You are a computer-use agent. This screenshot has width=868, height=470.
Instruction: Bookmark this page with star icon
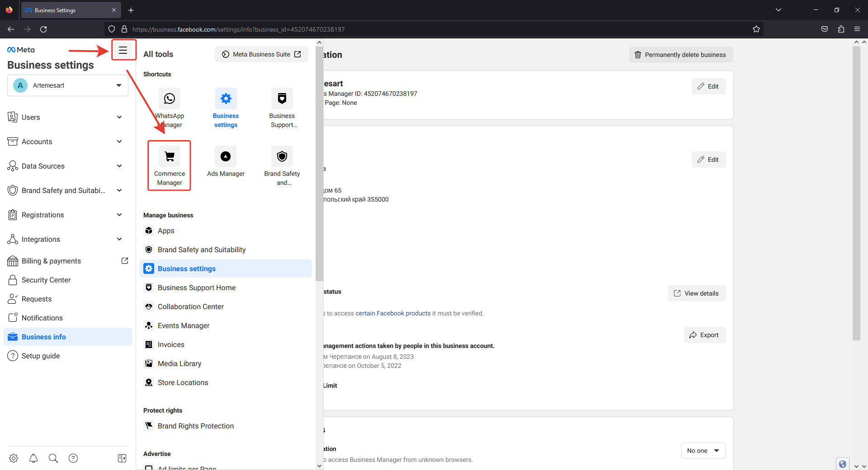click(x=756, y=29)
